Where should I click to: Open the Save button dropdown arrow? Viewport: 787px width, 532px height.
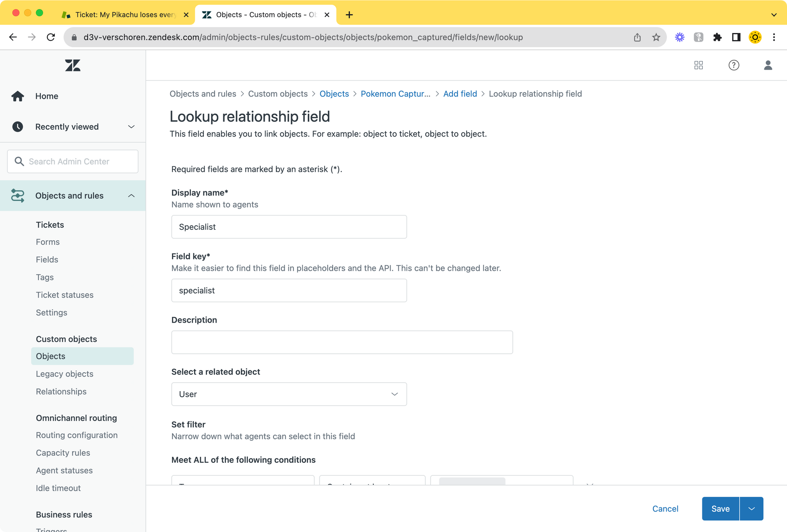[x=752, y=509]
